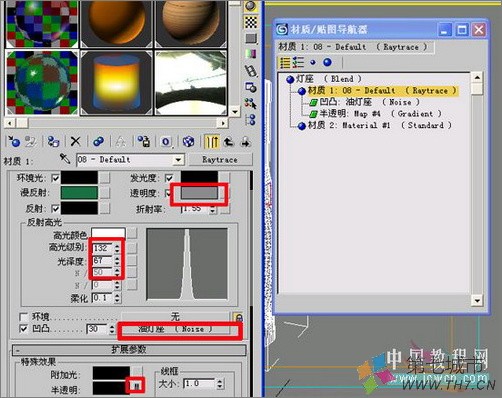The height and width of the screenshot is (398, 502).
Task: Click the Backlight sphere icon
Action: point(251,6)
